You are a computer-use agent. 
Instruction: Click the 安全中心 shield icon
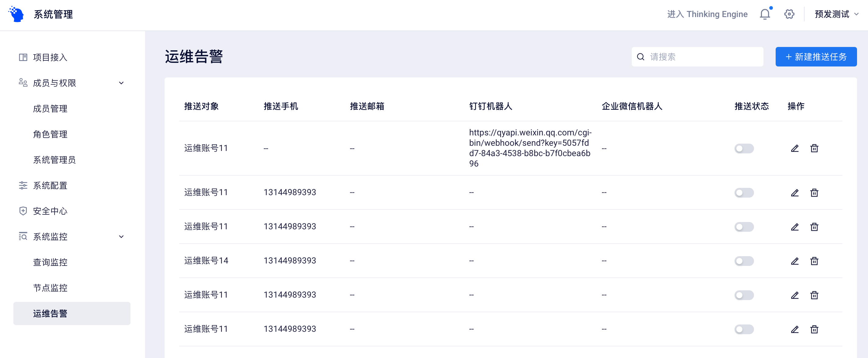click(x=23, y=211)
